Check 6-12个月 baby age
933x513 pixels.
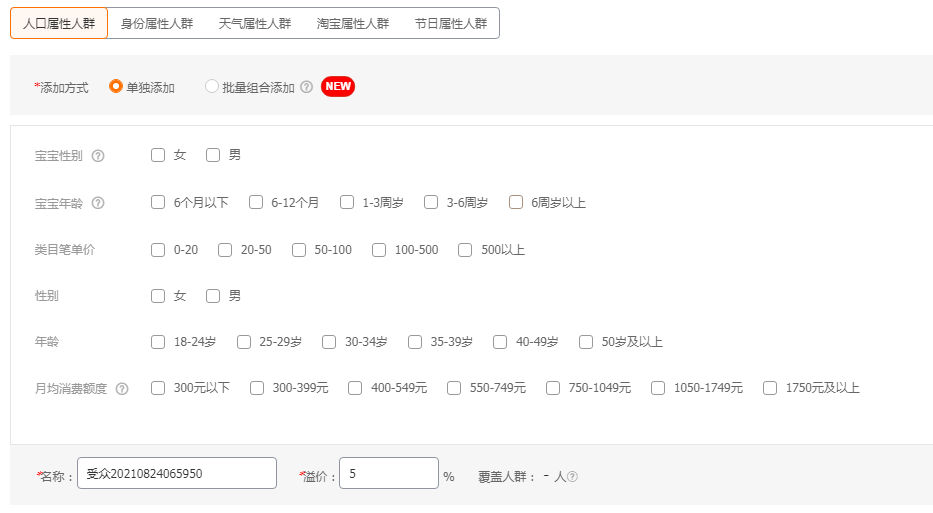coord(256,202)
